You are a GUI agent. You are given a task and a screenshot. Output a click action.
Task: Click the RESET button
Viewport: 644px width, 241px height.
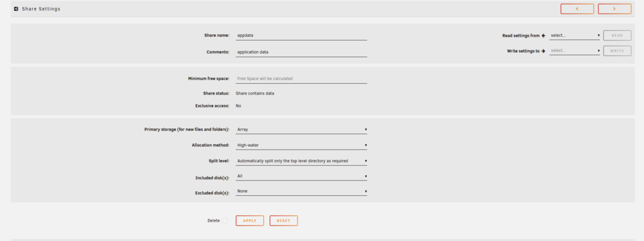(283, 221)
